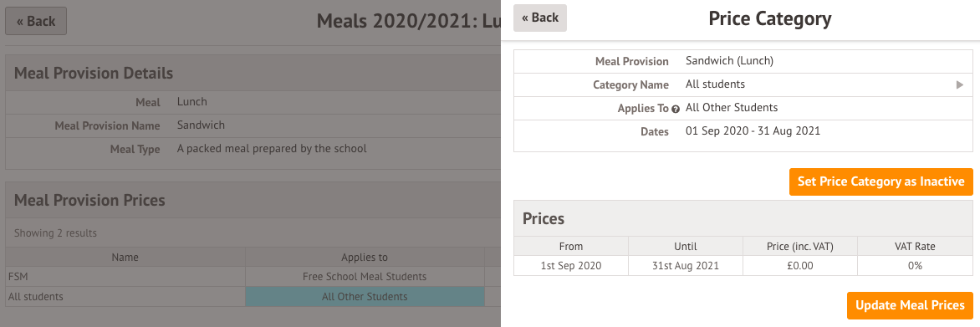Expand Category Name row arrow

click(x=960, y=85)
